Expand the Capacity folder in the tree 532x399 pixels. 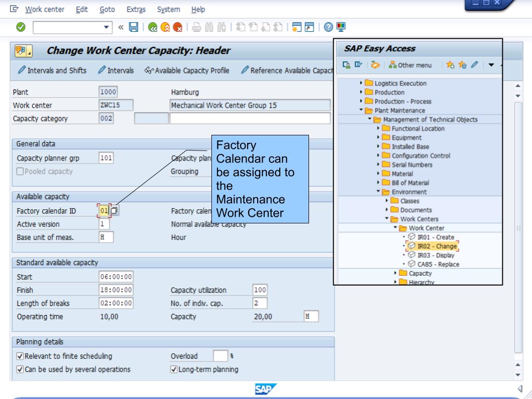[395, 273]
